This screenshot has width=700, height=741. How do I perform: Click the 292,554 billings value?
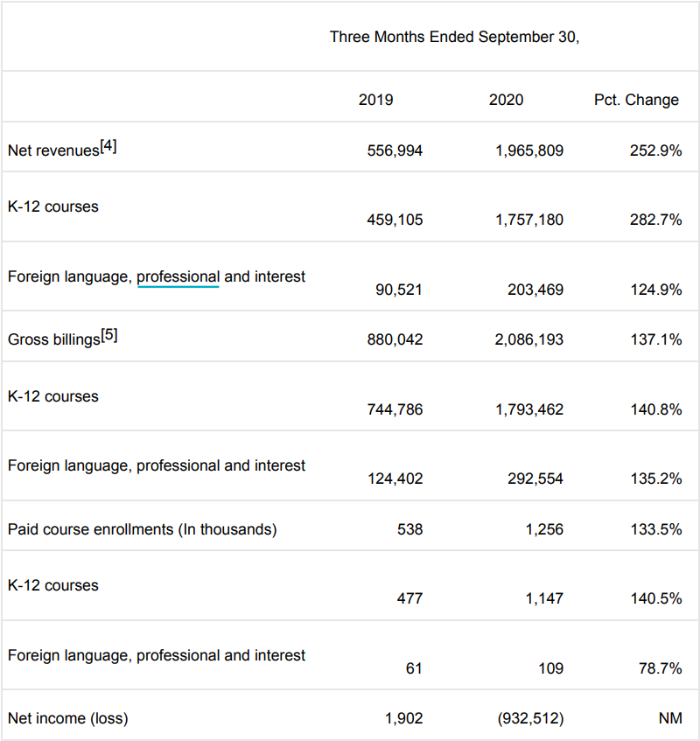pos(535,479)
